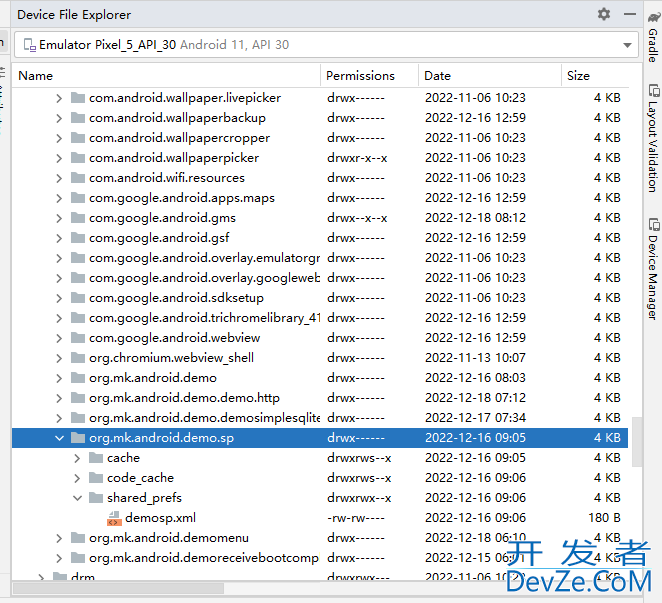Image resolution: width=662 pixels, height=603 pixels.
Task: Hide the Device File Explorer panel
Action: (x=629, y=14)
